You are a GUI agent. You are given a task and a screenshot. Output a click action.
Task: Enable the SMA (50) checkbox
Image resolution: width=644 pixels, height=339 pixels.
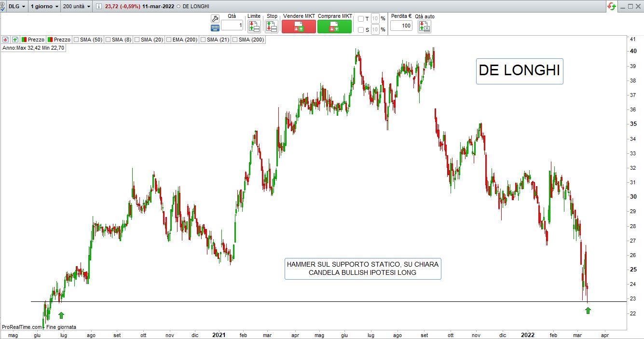point(76,40)
